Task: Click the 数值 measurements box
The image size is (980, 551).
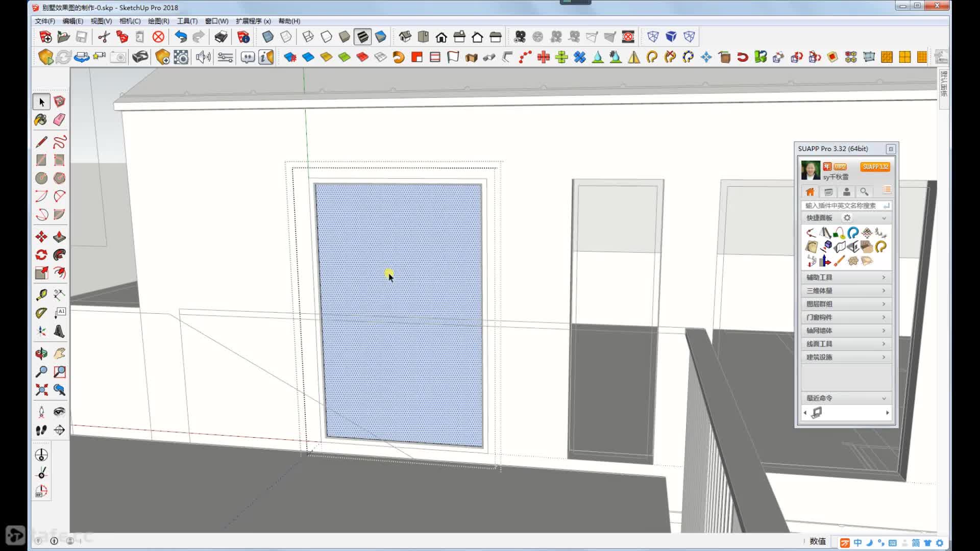Action: tap(818, 541)
